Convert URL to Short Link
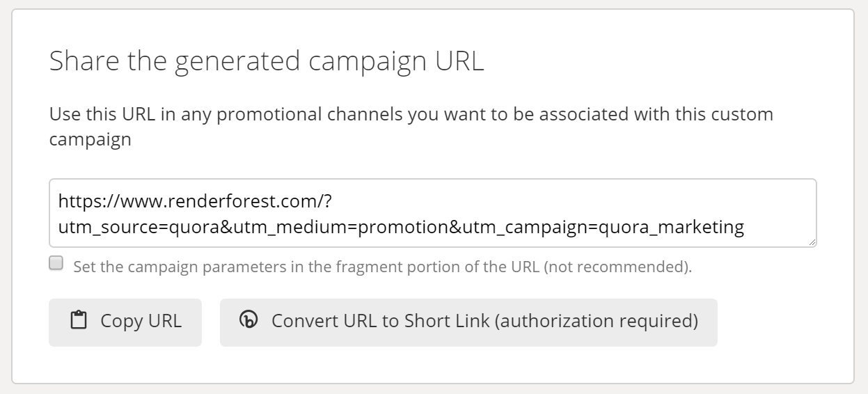868x394 pixels. pos(468,322)
